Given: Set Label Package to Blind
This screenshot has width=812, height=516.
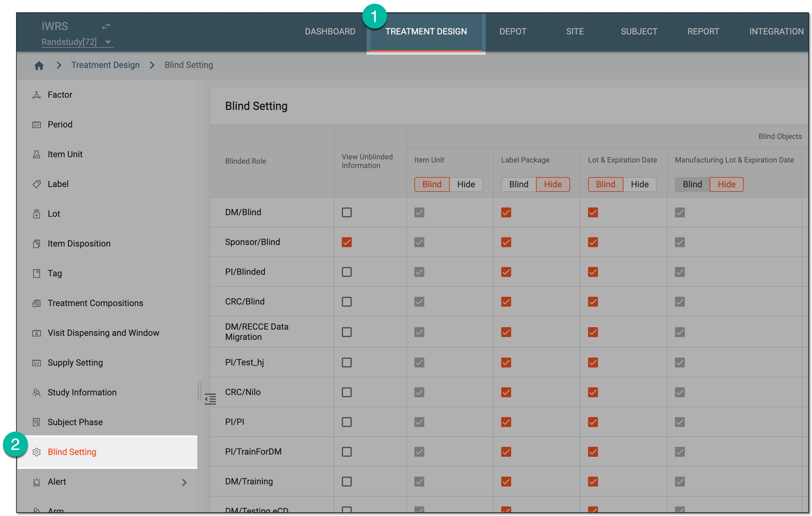Looking at the screenshot, I should click(519, 184).
